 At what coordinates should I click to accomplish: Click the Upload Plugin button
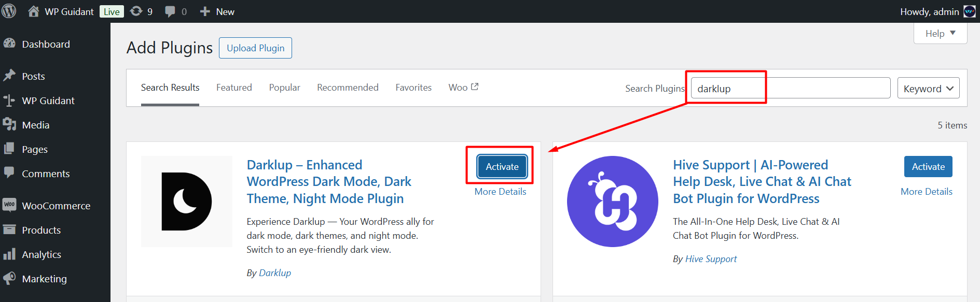coord(255,48)
